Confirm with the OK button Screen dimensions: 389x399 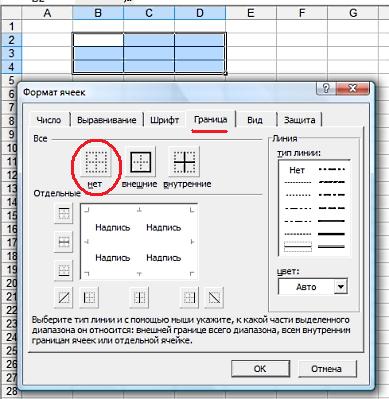coord(260,369)
